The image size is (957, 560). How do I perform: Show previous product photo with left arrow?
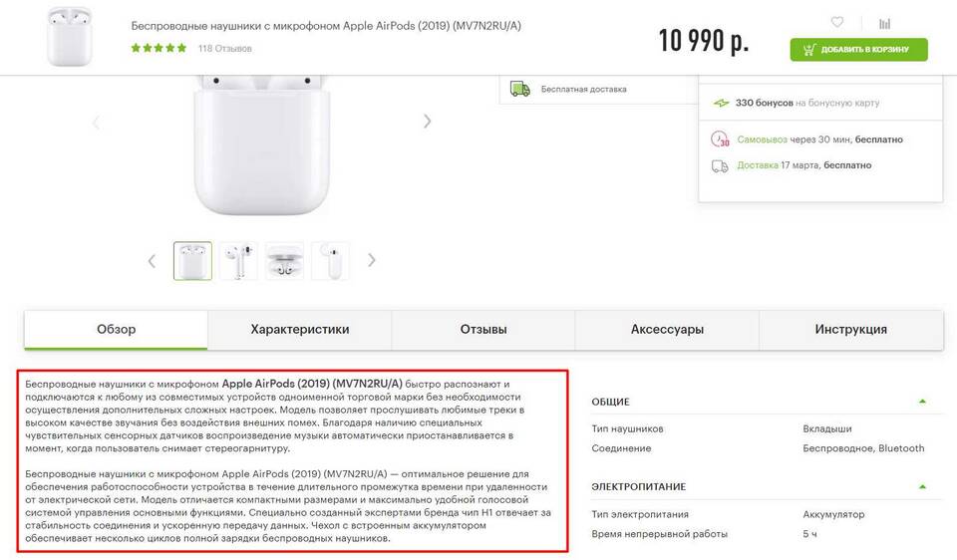96,123
